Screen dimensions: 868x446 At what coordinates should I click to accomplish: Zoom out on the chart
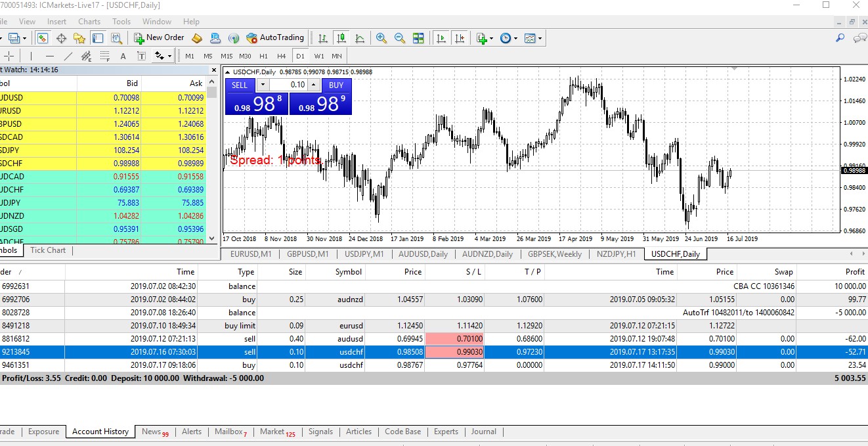(x=400, y=38)
